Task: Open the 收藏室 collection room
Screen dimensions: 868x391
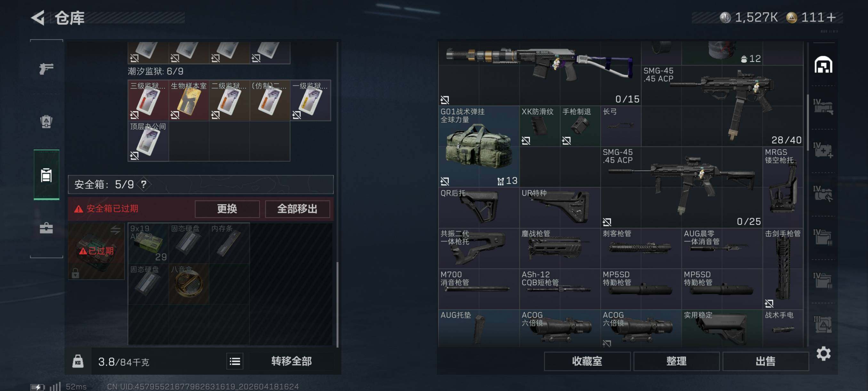Action: (587, 361)
